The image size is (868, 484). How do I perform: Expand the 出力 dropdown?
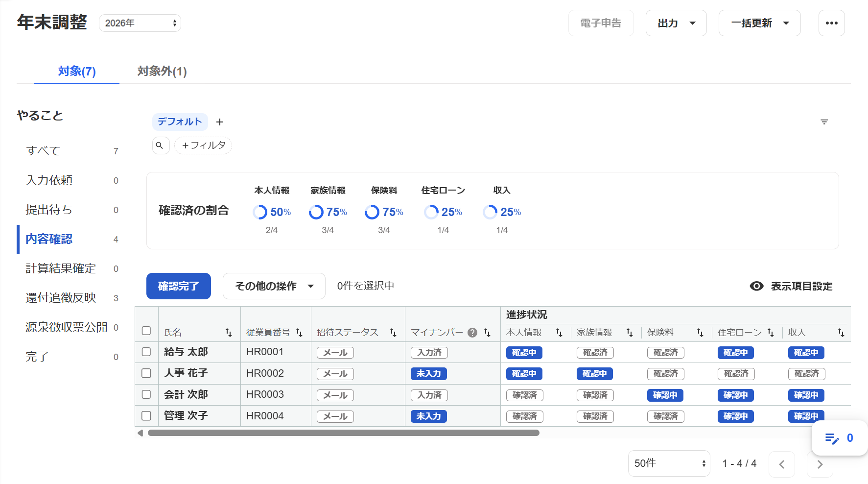point(676,23)
